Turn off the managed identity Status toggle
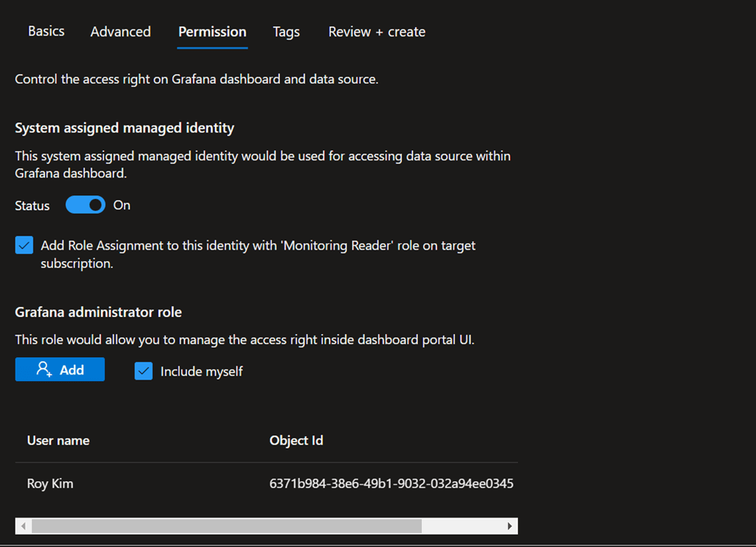The height and width of the screenshot is (547, 756). tap(85, 205)
